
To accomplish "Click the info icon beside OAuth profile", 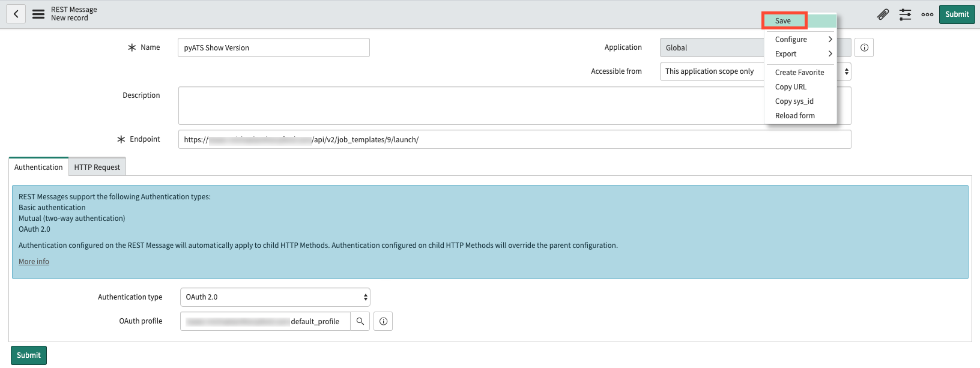I will 383,321.
